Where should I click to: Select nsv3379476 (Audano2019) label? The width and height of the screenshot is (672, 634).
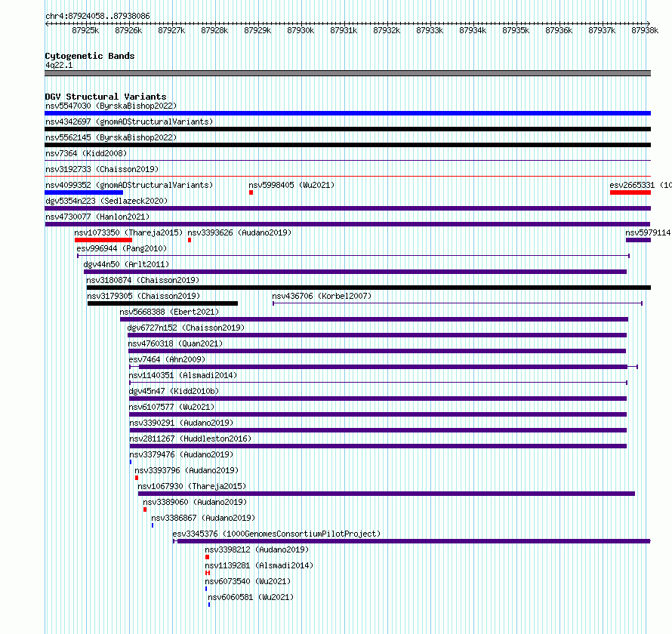pos(182,454)
